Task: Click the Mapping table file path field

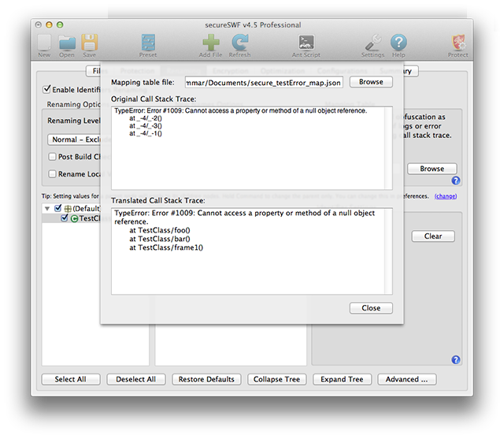Action: pyautogui.click(x=263, y=82)
